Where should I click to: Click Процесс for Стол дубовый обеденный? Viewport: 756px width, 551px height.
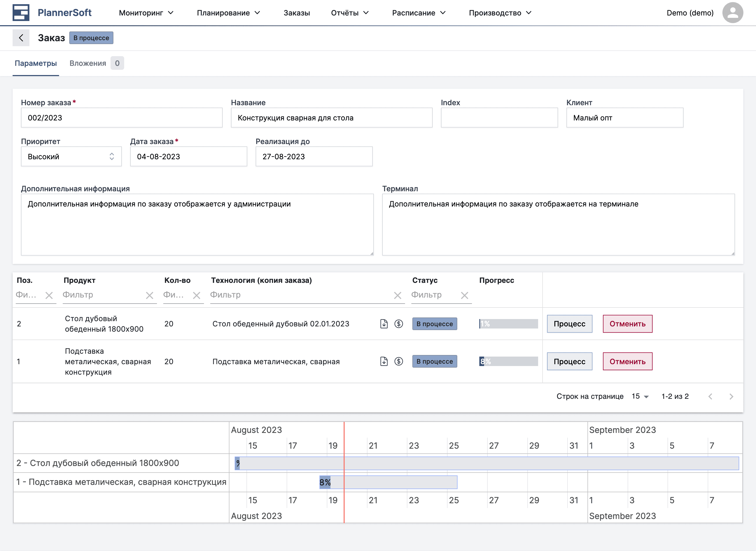(x=569, y=324)
